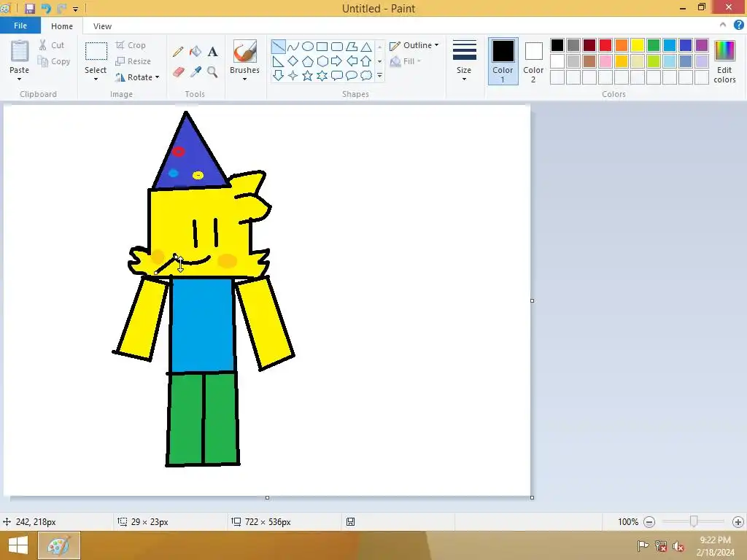Select the Left arrow shape
This screenshot has height=560, width=747.
tap(352, 61)
